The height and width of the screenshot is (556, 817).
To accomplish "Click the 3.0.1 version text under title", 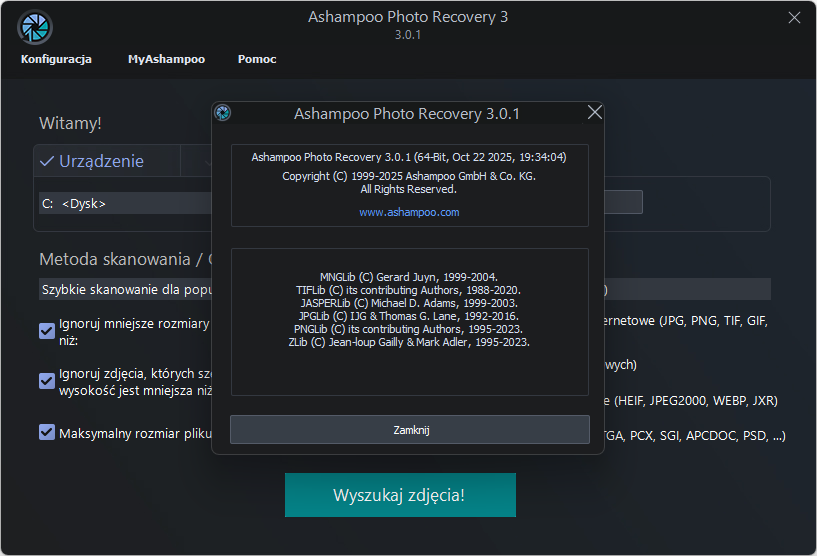I will click(407, 35).
